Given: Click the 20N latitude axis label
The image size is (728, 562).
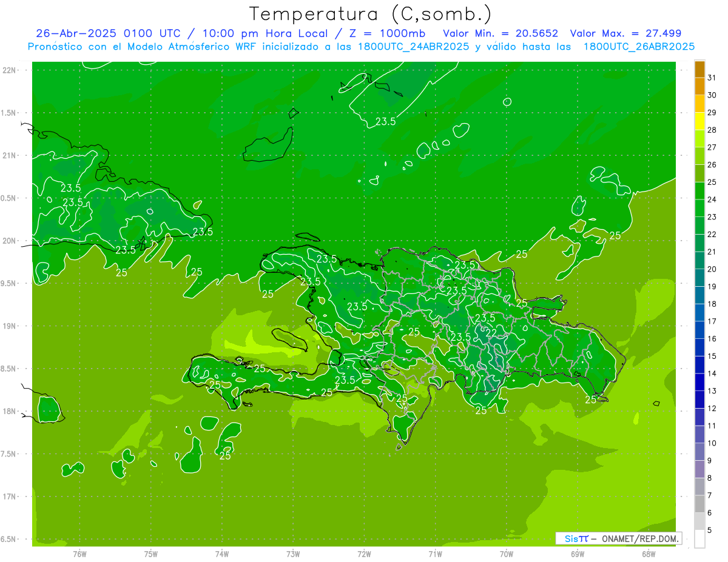Looking at the screenshot, I should (10, 241).
